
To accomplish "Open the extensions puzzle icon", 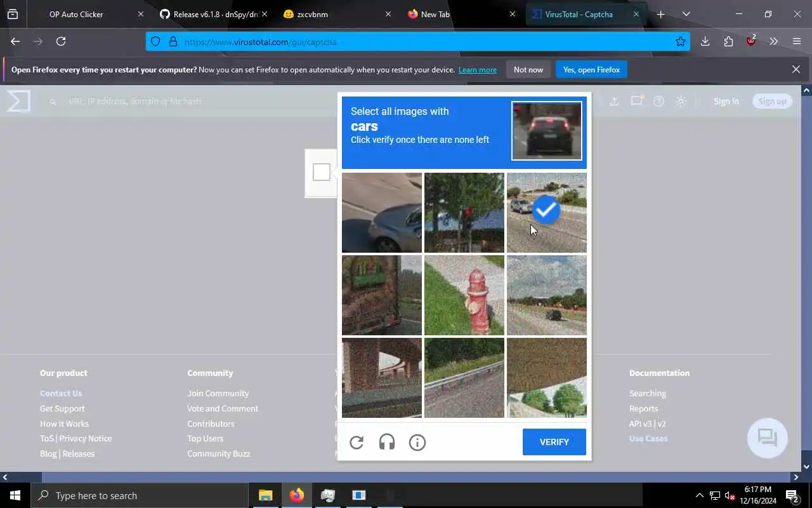I will point(728,41).
